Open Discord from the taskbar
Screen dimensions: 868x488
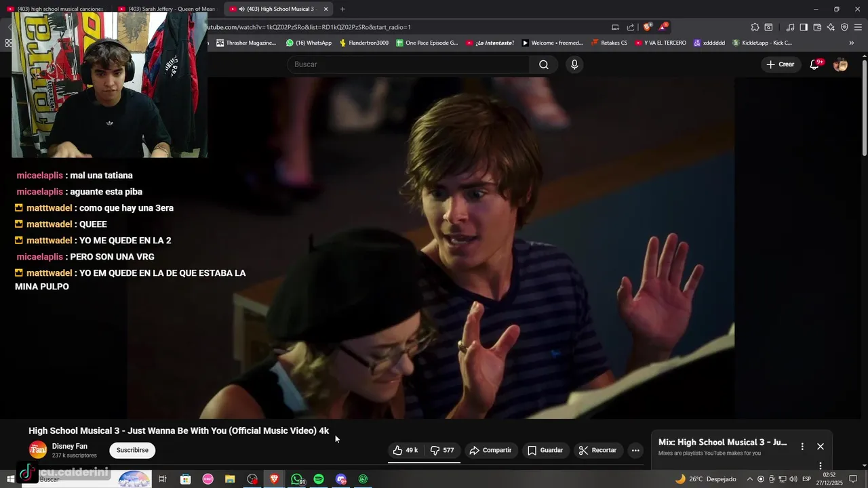[341, 479]
